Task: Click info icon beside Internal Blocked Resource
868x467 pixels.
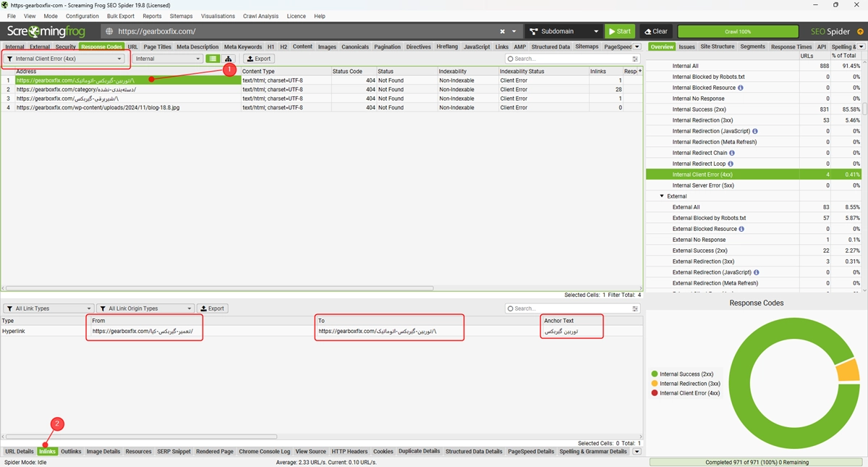Action: click(x=741, y=88)
